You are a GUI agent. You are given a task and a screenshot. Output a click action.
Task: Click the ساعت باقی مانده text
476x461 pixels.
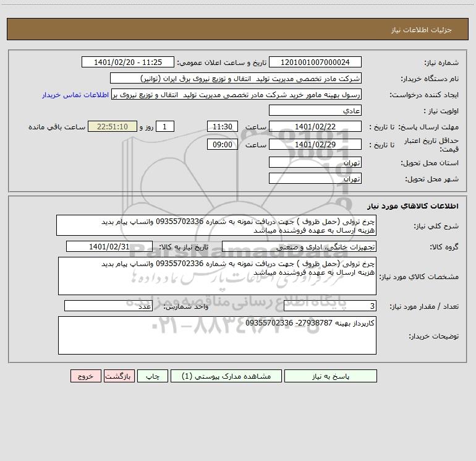point(57,127)
